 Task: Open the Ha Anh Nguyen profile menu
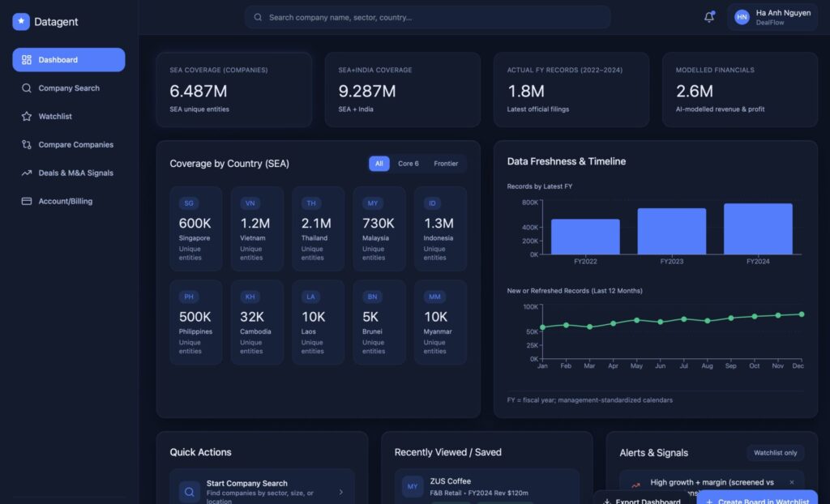(x=770, y=17)
